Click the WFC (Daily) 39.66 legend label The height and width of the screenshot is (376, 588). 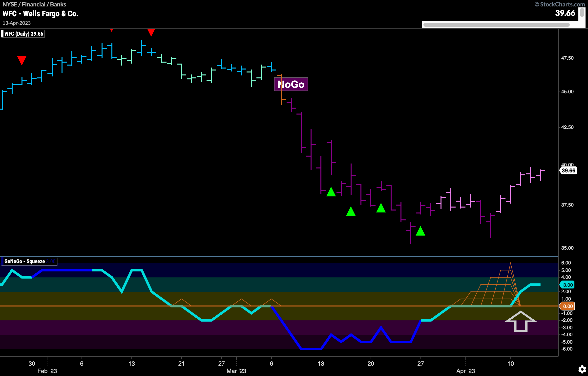[x=23, y=34]
